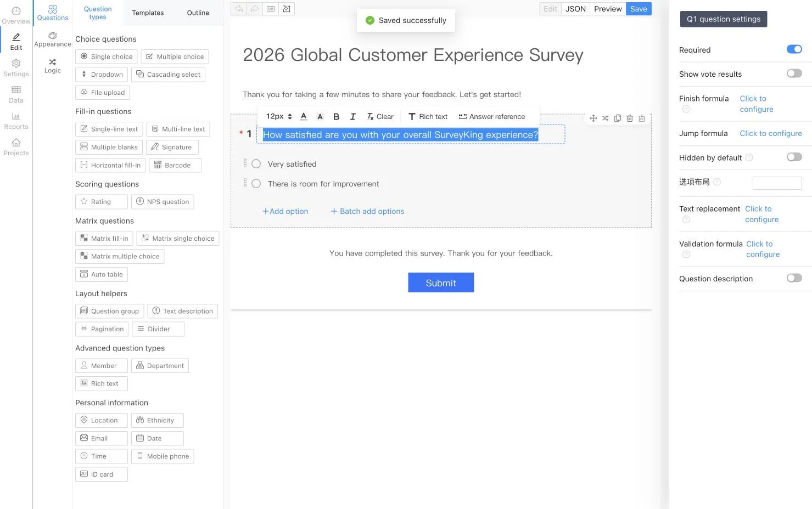Open Data in the left sidebar
812x509 pixels.
16,94
